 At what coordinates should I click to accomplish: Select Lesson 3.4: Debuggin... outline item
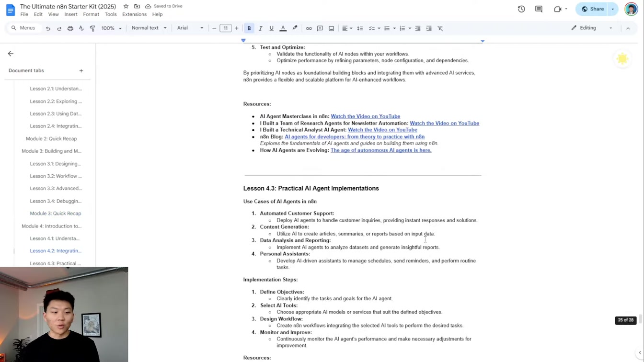point(56,201)
